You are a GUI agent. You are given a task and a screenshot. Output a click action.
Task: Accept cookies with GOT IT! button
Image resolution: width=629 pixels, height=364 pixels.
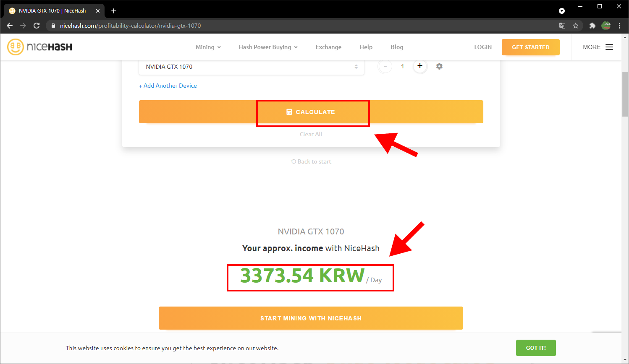pos(536,348)
